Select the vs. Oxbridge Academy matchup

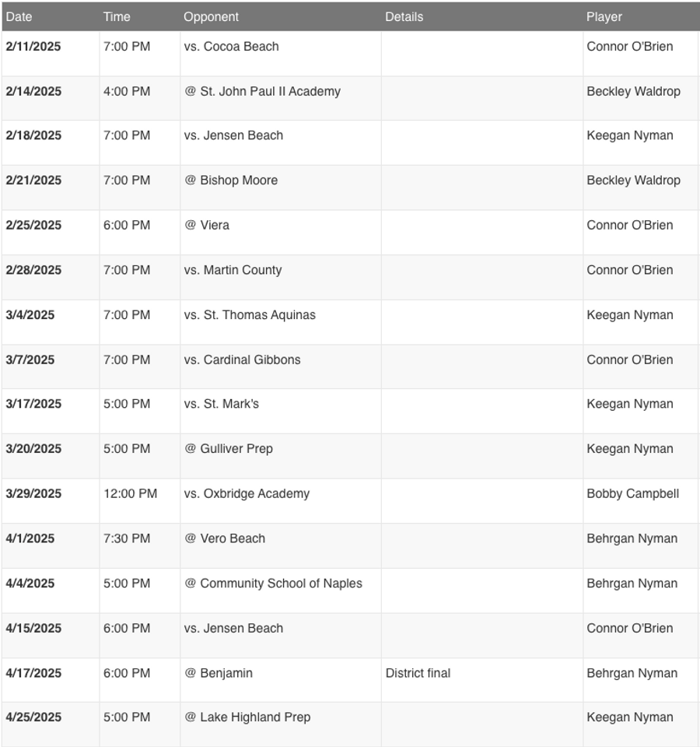coord(247,494)
